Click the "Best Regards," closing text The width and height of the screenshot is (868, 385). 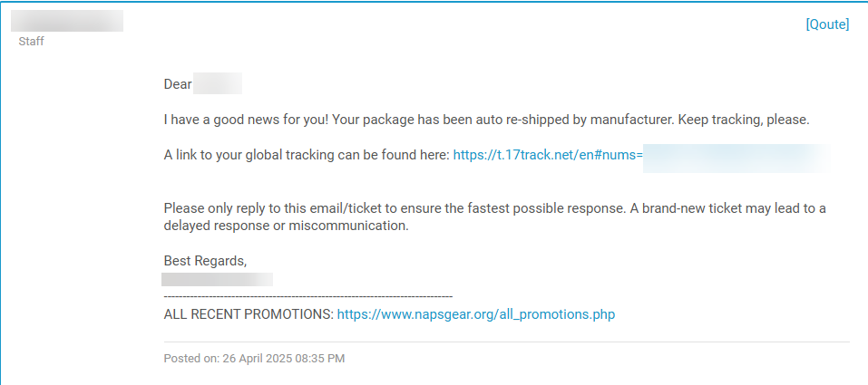[205, 260]
